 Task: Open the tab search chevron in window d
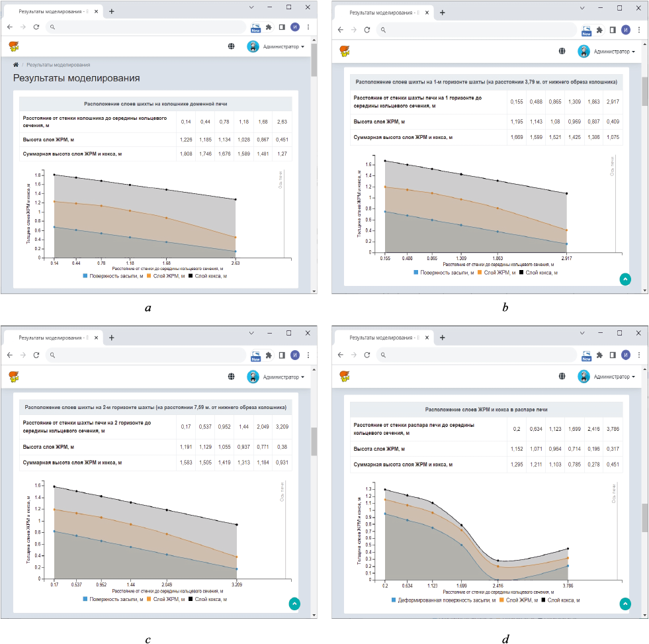(x=582, y=333)
